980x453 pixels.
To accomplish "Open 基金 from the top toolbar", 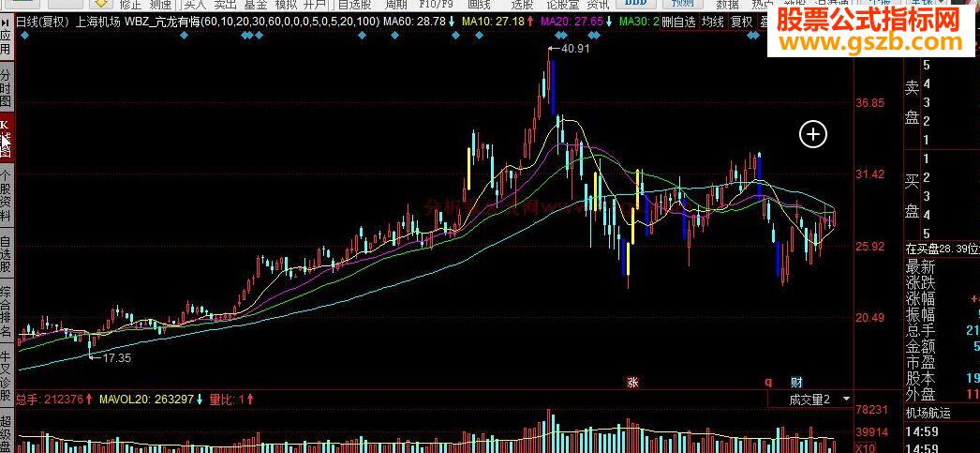I will click(255, 5).
